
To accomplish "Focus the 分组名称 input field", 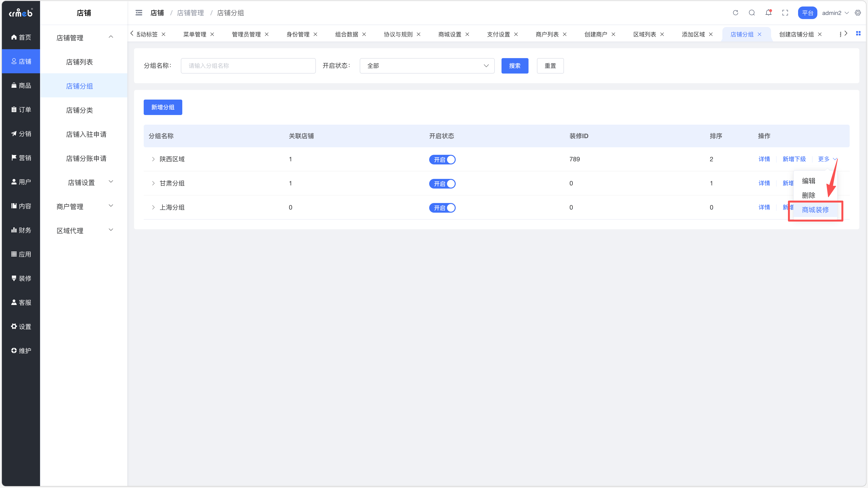I will [248, 66].
